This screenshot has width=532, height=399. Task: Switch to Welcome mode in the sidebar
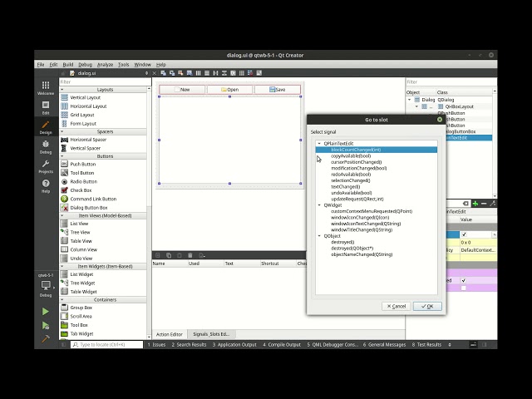pos(46,87)
